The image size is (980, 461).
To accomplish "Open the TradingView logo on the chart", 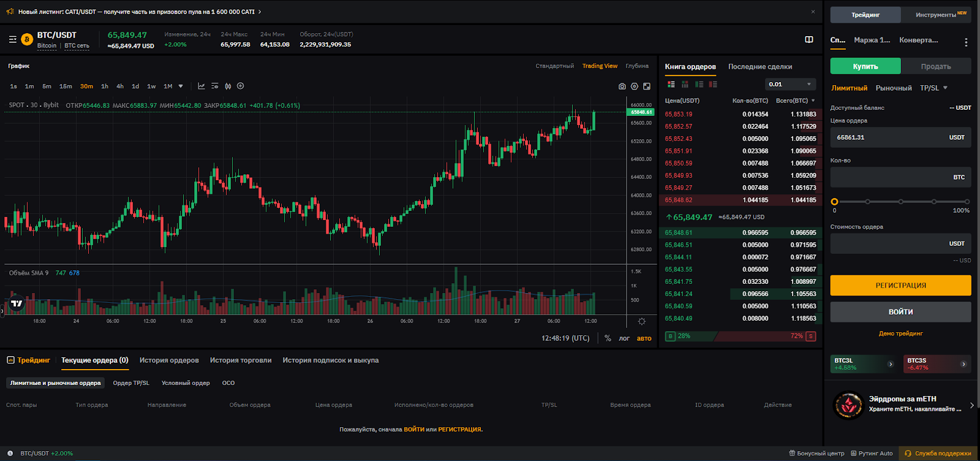I will click(x=17, y=303).
